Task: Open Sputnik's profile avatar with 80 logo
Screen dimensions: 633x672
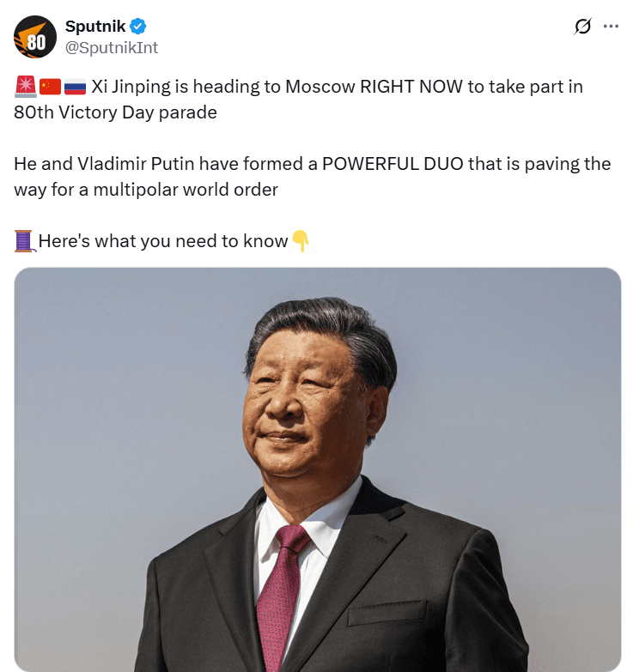Action: tap(35, 37)
